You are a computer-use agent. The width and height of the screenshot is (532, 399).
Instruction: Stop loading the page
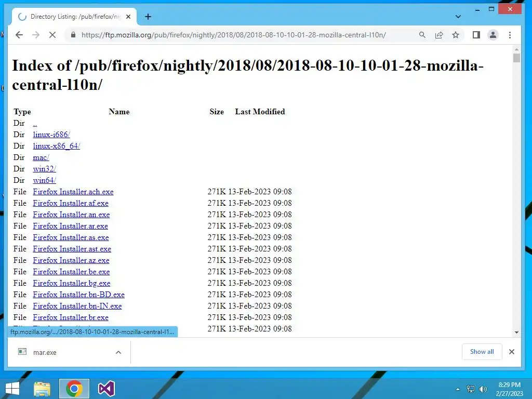tap(52, 35)
